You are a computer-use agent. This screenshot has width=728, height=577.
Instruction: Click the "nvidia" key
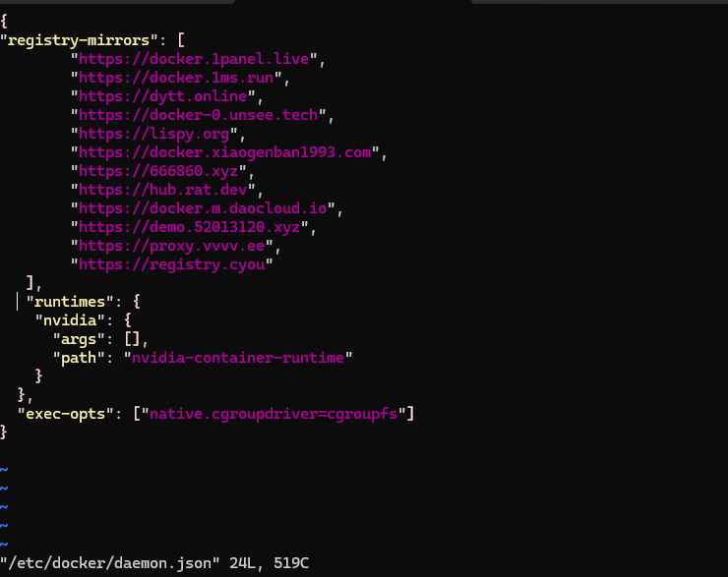(x=70, y=320)
